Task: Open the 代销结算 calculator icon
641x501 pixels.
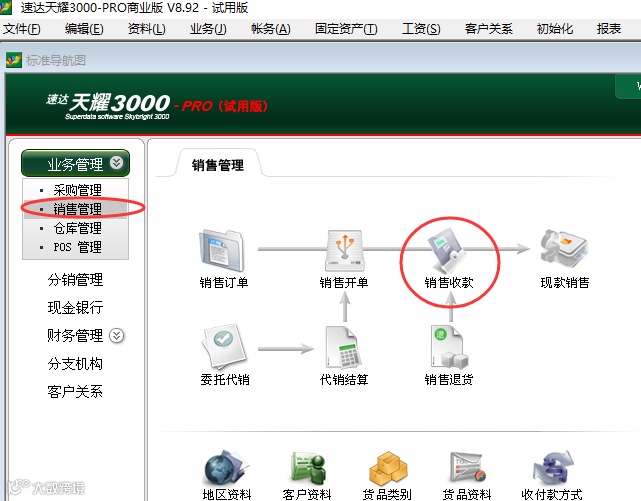Action: coord(343,347)
